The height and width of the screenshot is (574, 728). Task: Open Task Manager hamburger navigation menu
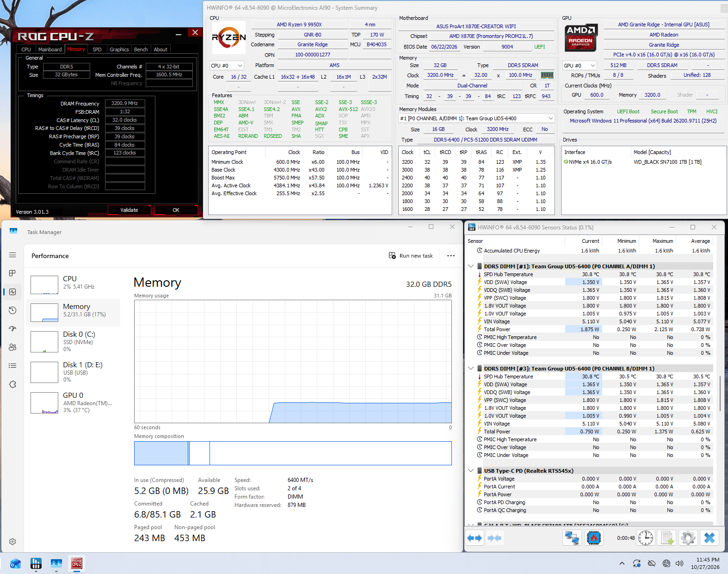(x=12, y=255)
